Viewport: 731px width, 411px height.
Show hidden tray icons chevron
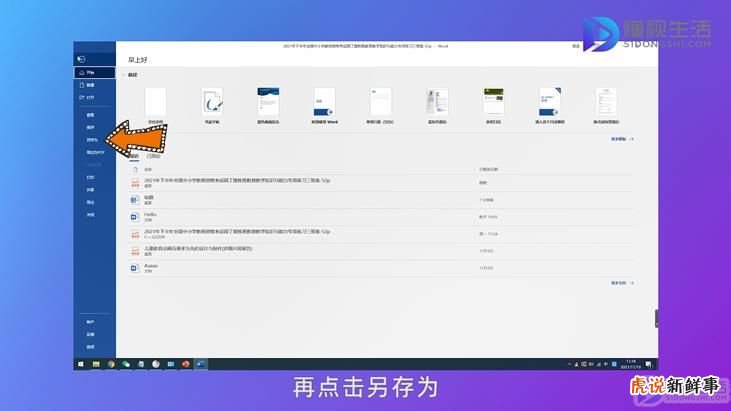[569, 364]
